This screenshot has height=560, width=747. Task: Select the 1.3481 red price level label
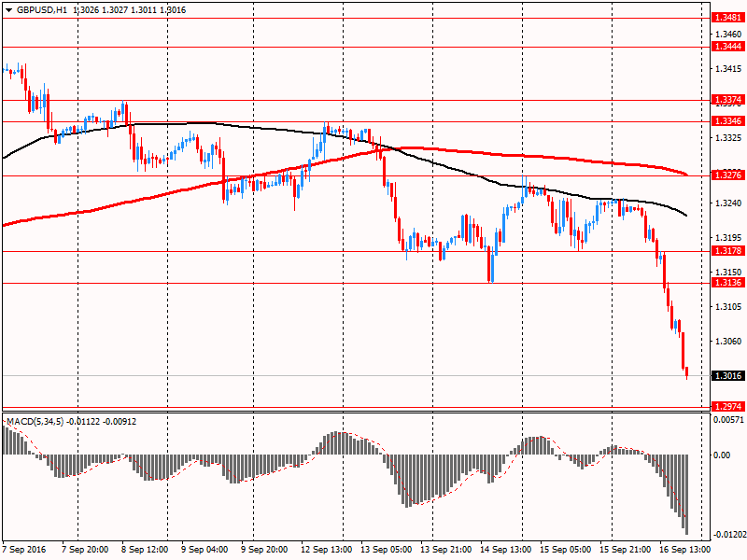[727, 18]
